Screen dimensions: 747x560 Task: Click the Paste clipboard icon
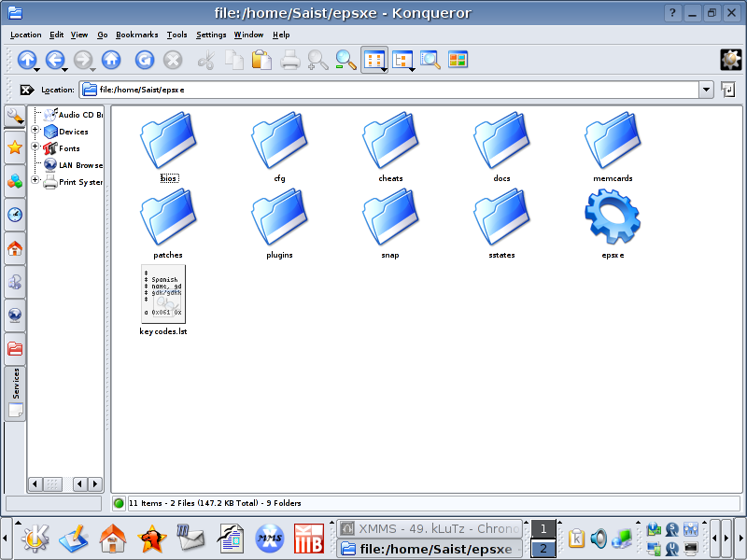(262, 60)
